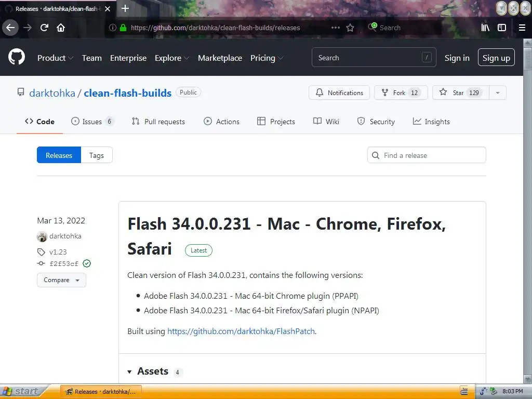Switch to the Wiki tab
Screen dimensions: 532x399
click(326, 122)
